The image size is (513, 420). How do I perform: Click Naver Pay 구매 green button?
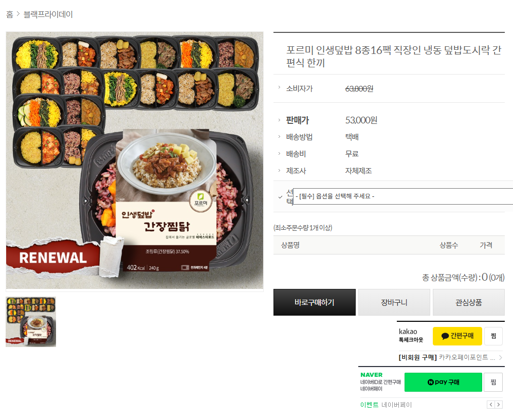(443, 382)
